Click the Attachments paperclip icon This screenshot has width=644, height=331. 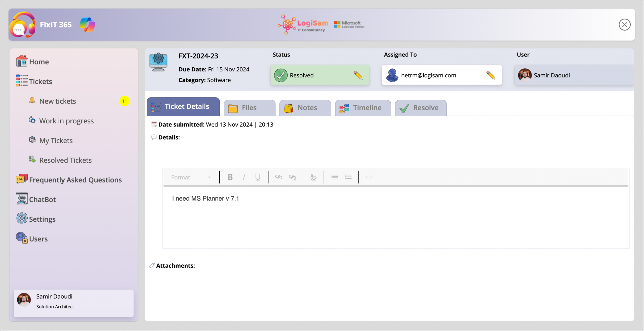pyautogui.click(x=152, y=266)
